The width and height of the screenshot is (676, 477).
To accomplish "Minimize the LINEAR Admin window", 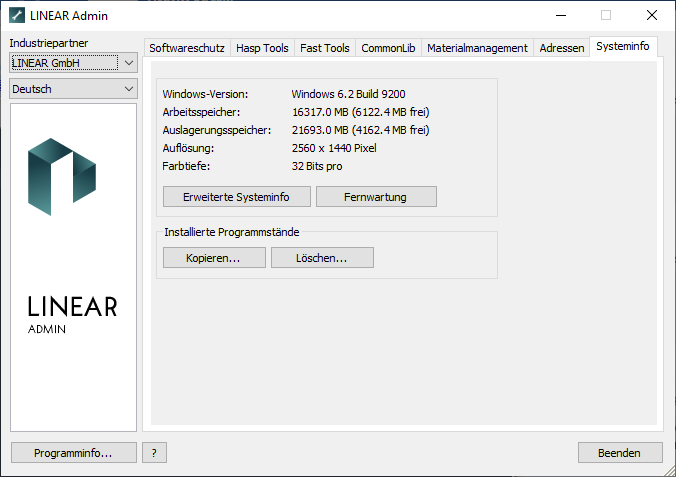I will (561, 16).
